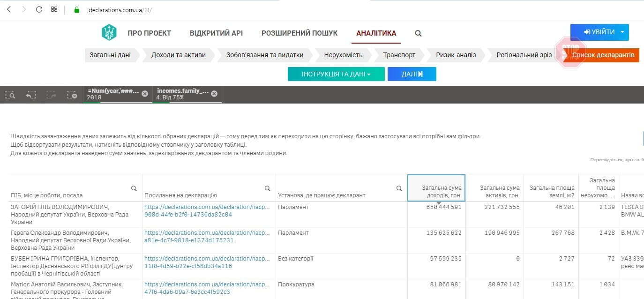Remove the 2018 year filter chip
The width and height of the screenshot is (644, 299).
(x=145, y=93)
